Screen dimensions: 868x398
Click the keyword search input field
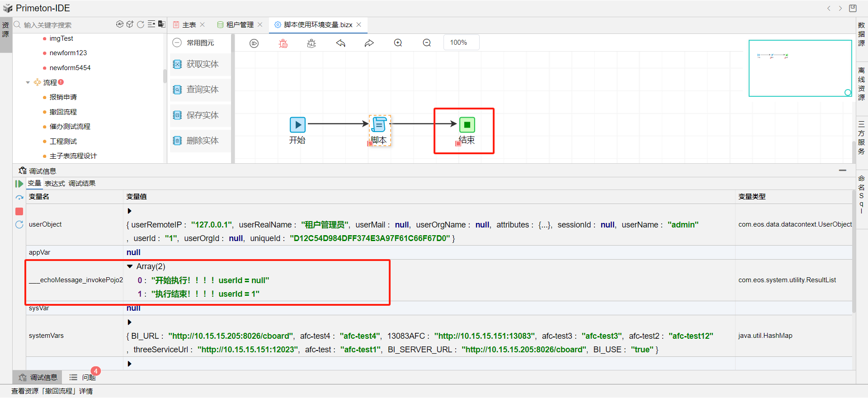(63, 25)
